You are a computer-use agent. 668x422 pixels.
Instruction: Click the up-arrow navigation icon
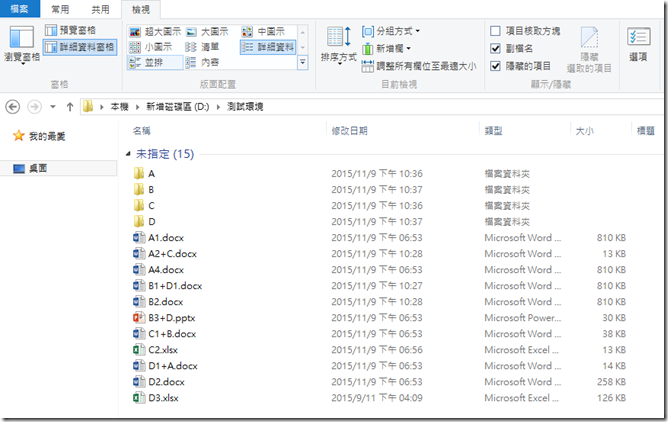click(x=69, y=106)
